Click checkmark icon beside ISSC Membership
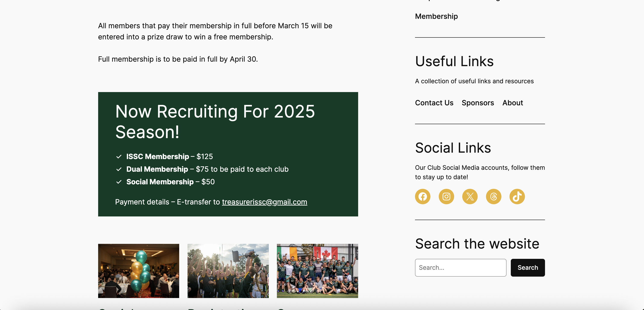644x310 pixels. click(119, 157)
